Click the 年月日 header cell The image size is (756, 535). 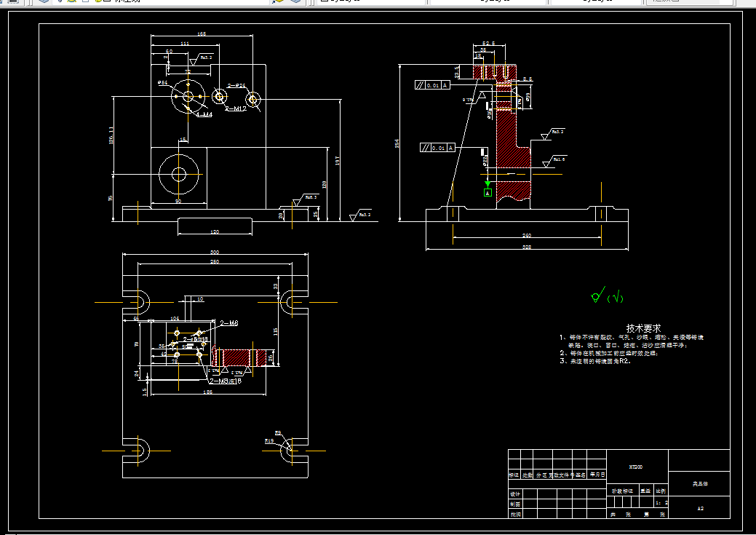597,475
